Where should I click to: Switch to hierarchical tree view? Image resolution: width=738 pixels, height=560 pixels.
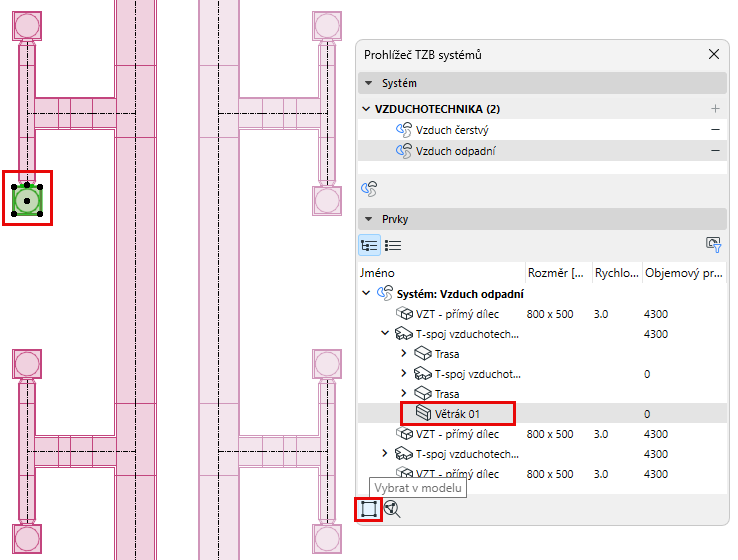(x=369, y=245)
